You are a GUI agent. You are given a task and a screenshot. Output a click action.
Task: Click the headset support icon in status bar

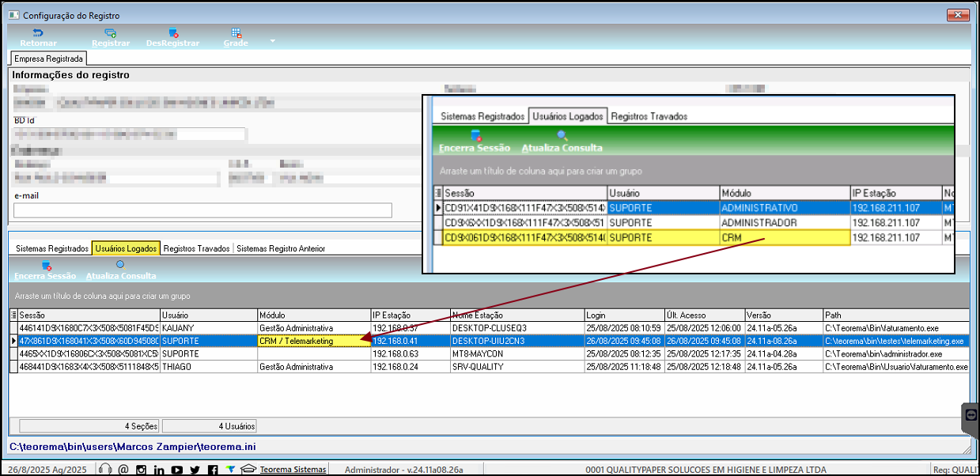coord(104,470)
